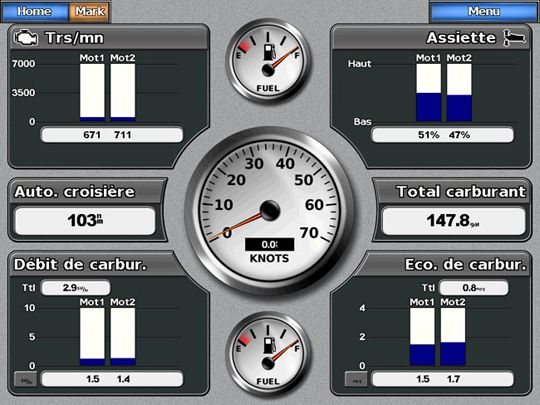Open the Menu
Viewport: 540px width, 405px height.
coord(484,11)
